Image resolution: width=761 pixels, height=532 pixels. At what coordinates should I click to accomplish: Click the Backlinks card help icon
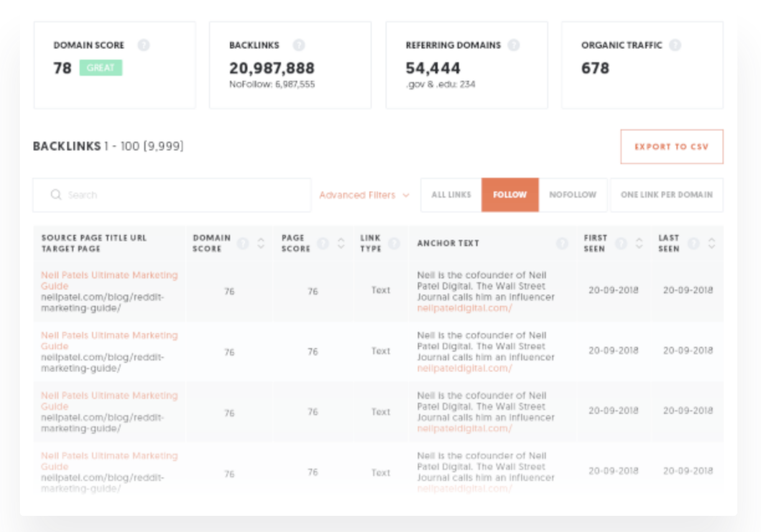point(298,45)
